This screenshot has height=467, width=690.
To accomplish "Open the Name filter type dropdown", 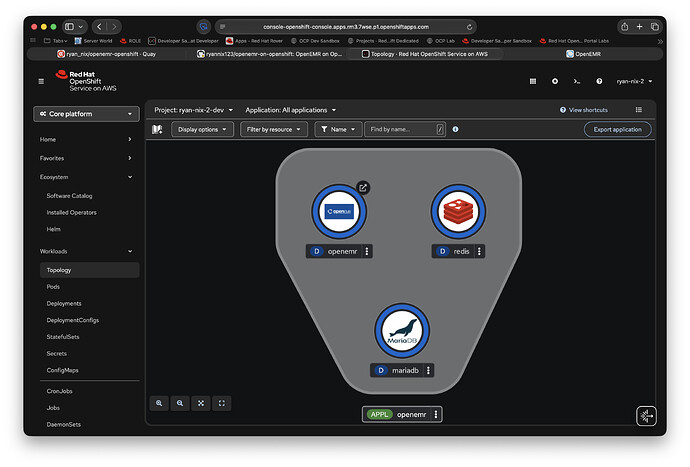I will click(x=338, y=129).
